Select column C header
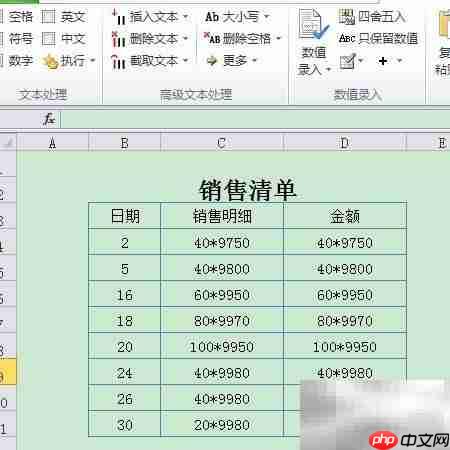This screenshot has width=450, height=450. [222, 143]
